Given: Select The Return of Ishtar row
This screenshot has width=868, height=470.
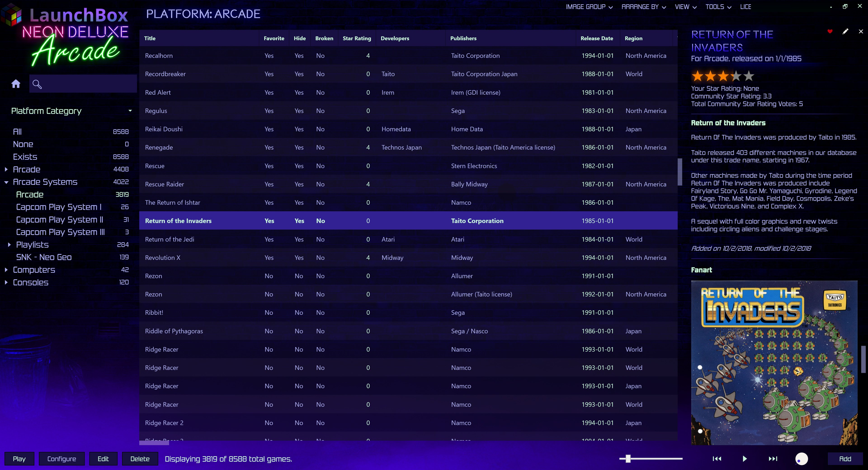Looking at the screenshot, I should point(408,202).
